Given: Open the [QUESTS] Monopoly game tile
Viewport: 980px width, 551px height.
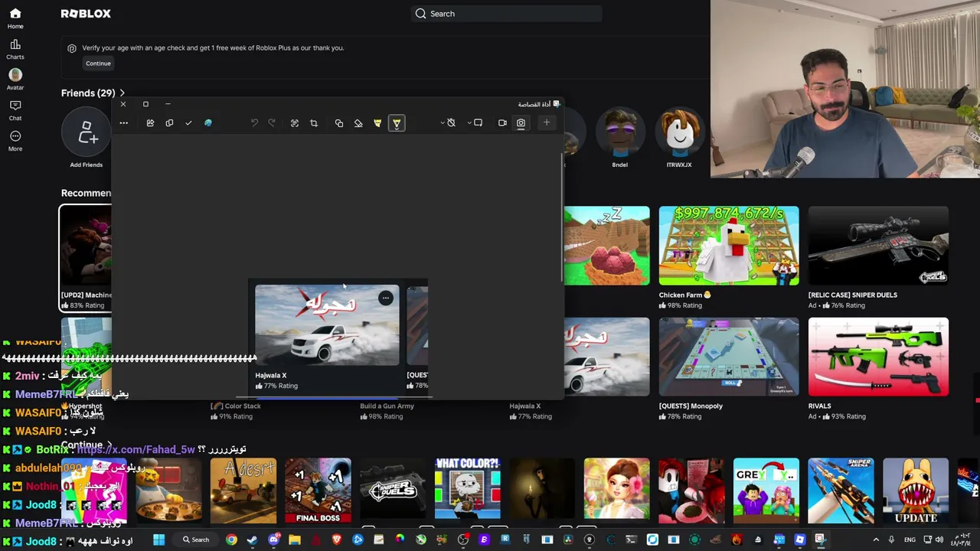Looking at the screenshot, I should pos(729,369).
